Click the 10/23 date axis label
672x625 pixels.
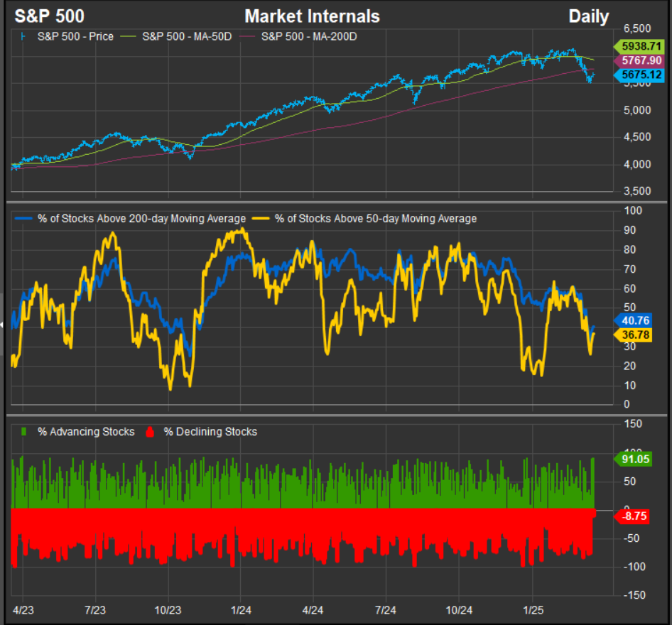(x=168, y=610)
